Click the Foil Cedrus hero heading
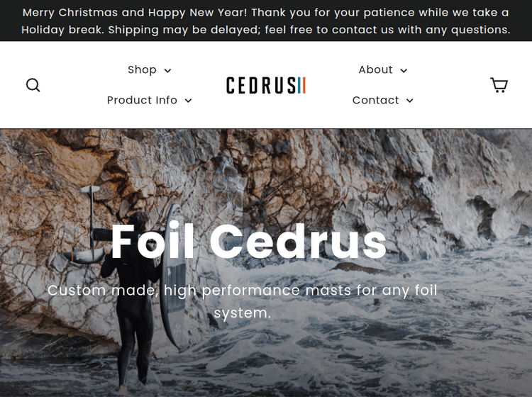Screen dimensions: 532x399 pos(249,242)
